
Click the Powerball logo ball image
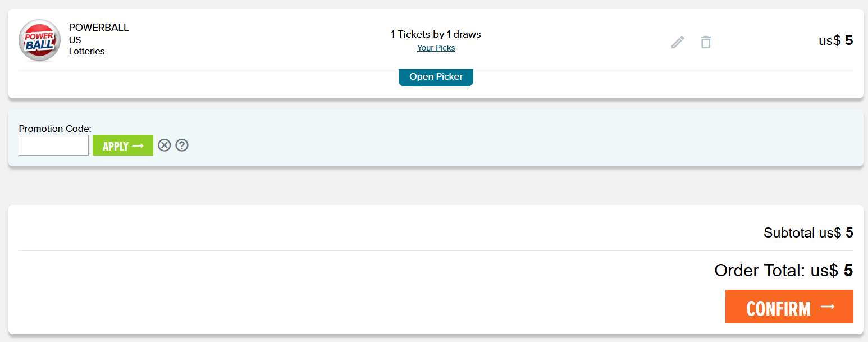tap(39, 40)
